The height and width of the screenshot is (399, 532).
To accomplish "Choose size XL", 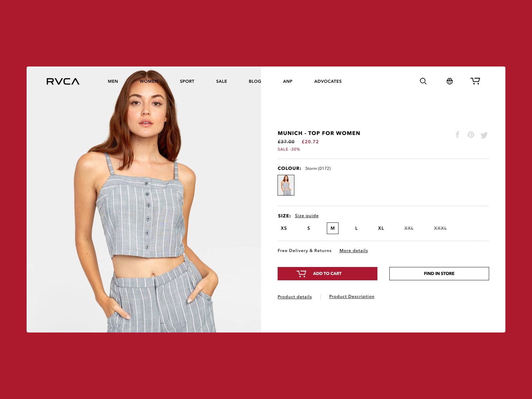I will click(381, 228).
